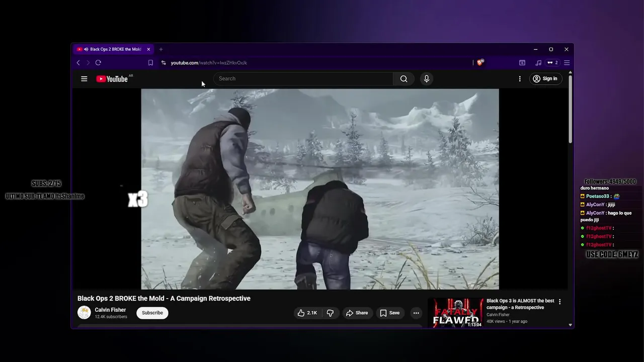644x362 pixels.
Task: Save video to playlist
Action: (389, 313)
